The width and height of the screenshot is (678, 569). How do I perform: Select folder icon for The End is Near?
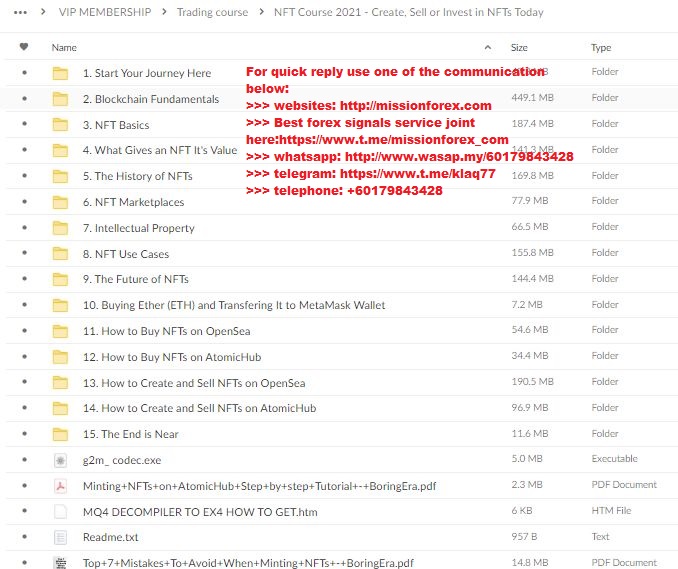60,434
